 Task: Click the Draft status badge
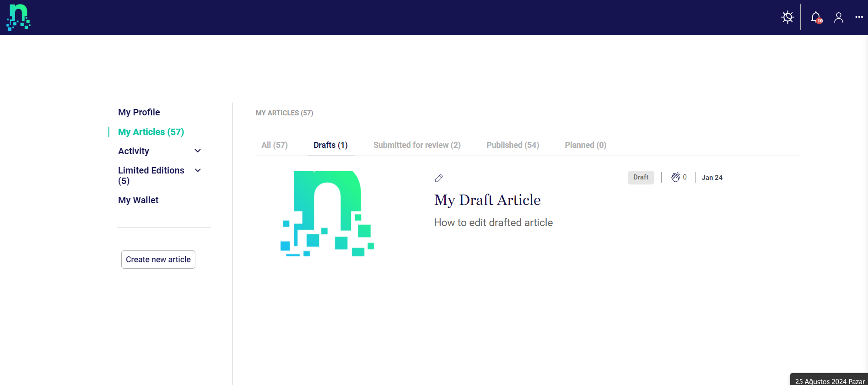(x=641, y=177)
